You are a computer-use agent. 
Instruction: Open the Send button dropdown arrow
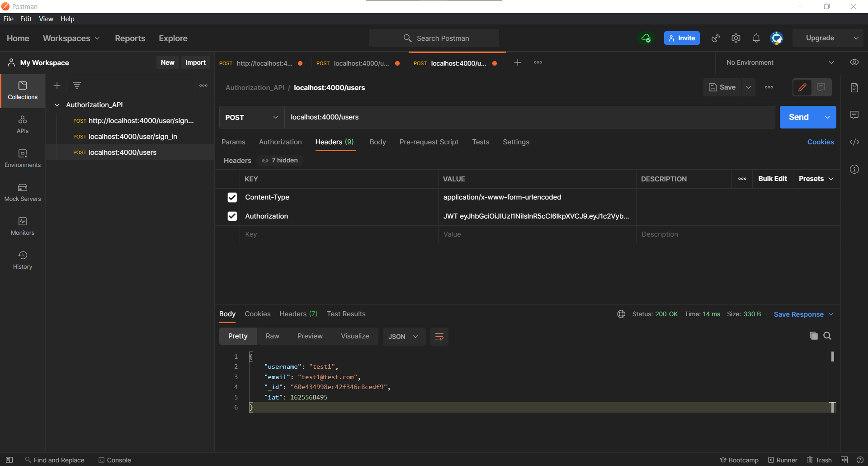pyautogui.click(x=827, y=117)
